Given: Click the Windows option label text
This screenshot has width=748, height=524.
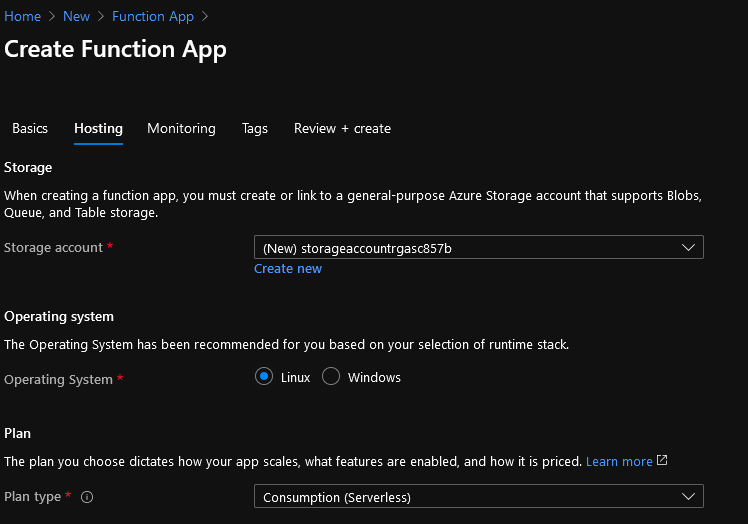Looking at the screenshot, I should [x=374, y=378].
